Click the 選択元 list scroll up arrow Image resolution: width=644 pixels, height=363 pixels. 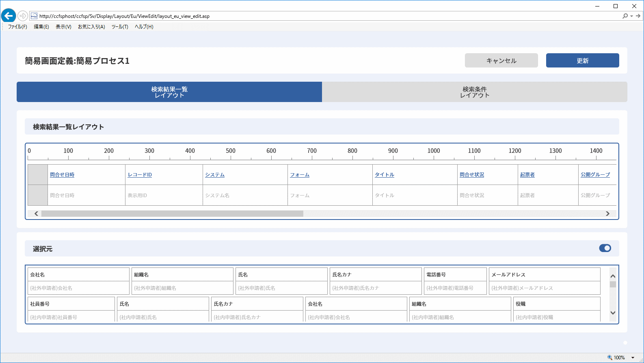tap(613, 276)
